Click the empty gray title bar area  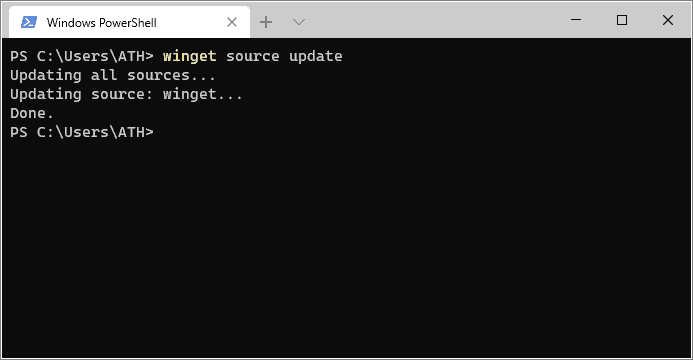438,20
